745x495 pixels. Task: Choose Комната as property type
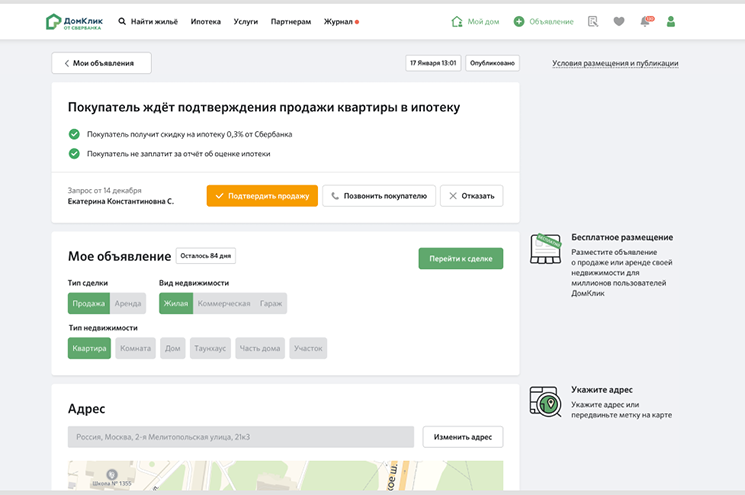[135, 348]
